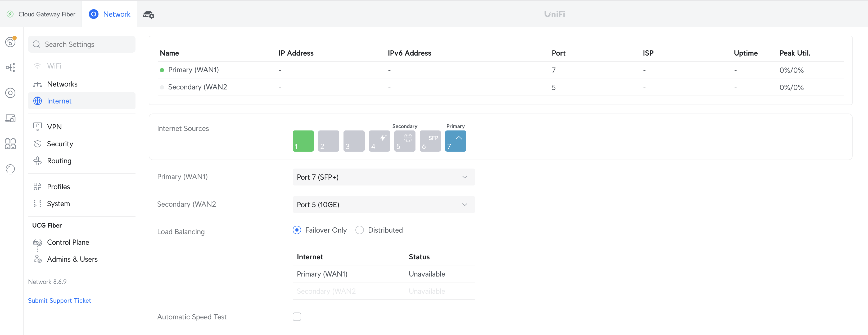The height and width of the screenshot is (335, 868).
Task: Select the Distributed load balancing option
Action: (360, 230)
